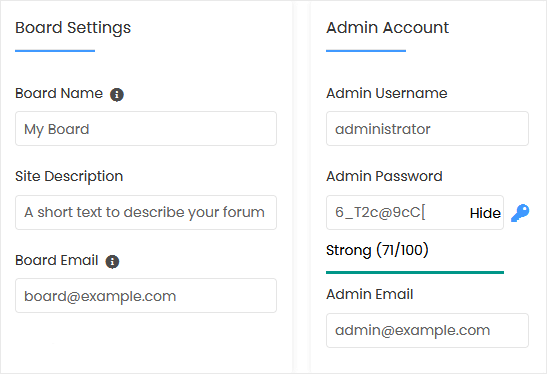Click the Board Email label text

tap(57, 260)
